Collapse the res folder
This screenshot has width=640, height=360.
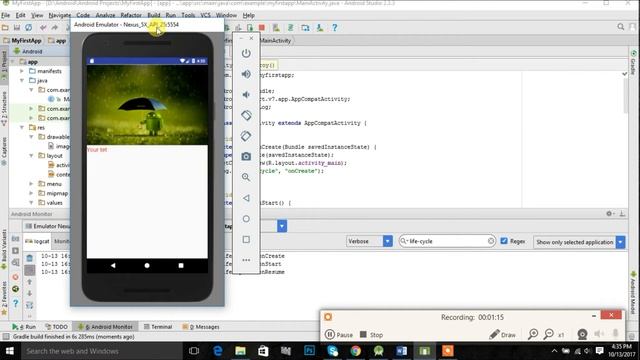point(22,127)
